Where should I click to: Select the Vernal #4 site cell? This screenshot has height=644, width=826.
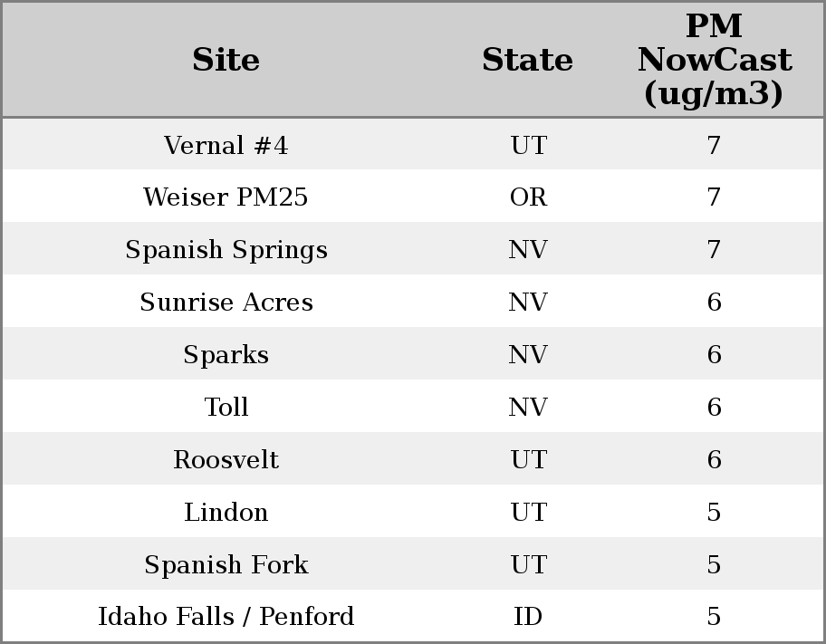click(226, 146)
